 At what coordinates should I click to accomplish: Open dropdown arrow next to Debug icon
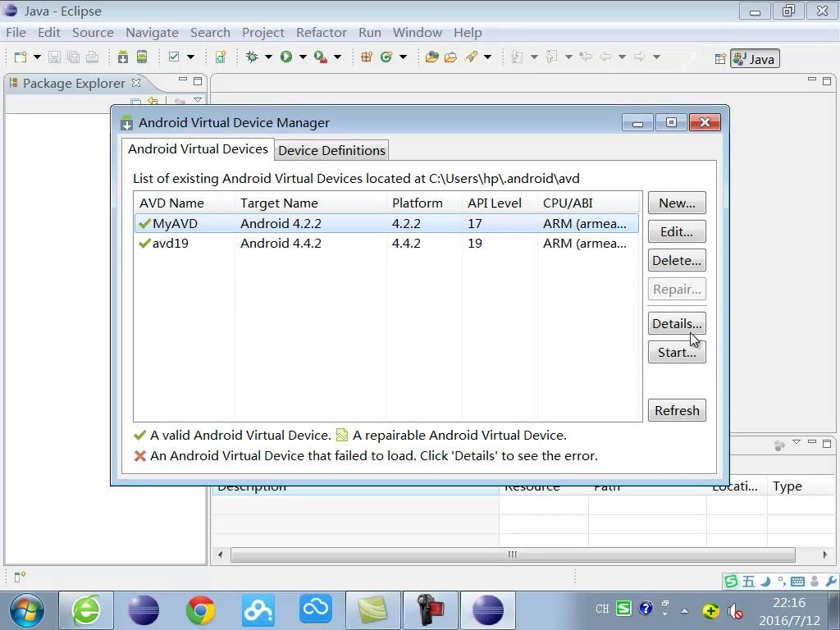[x=268, y=57]
